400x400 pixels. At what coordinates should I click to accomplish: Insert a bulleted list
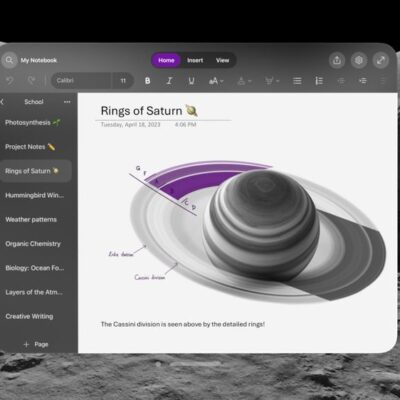[x=297, y=81]
